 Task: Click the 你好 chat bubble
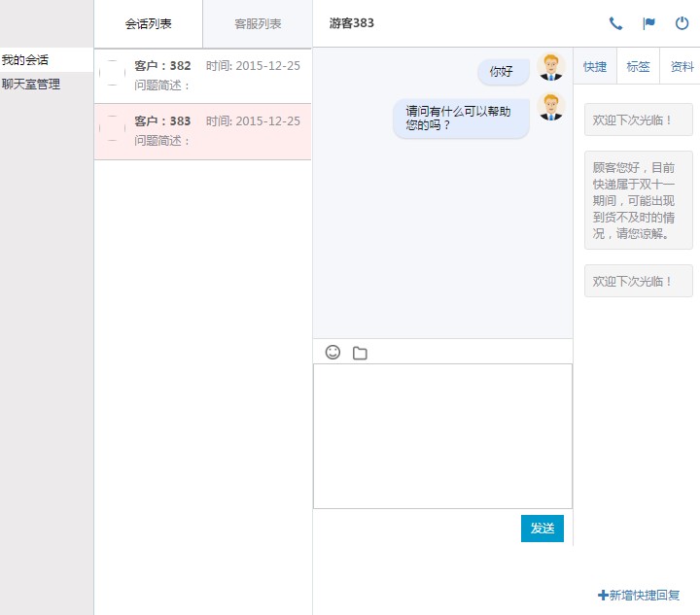[x=504, y=71]
